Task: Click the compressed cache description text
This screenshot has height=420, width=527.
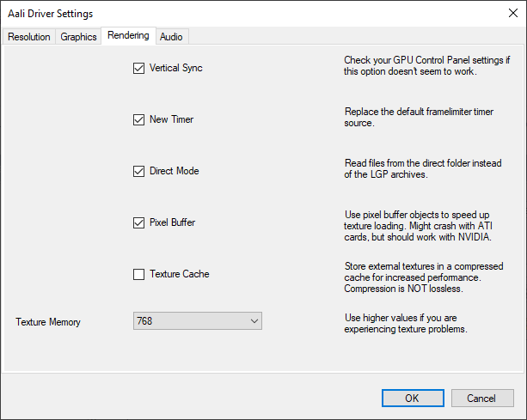Action: tap(424, 277)
